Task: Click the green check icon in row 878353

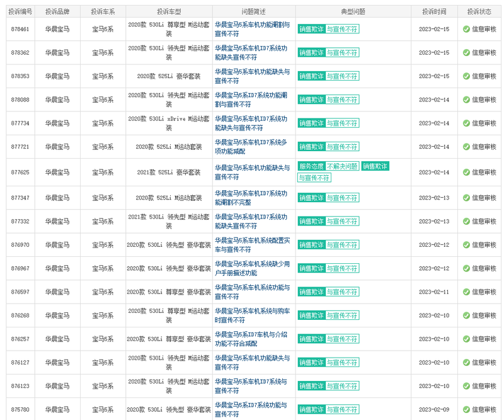Action: coord(466,76)
